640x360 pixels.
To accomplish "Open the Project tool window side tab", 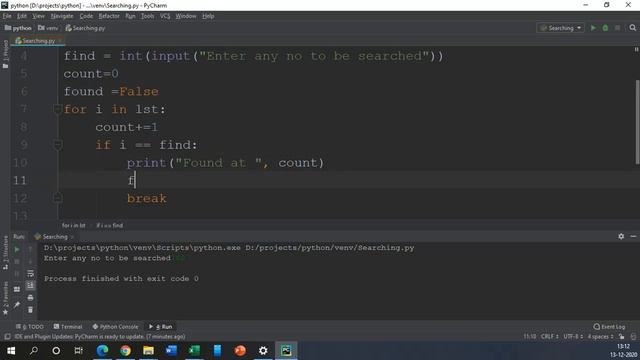I will tap(5, 55).
